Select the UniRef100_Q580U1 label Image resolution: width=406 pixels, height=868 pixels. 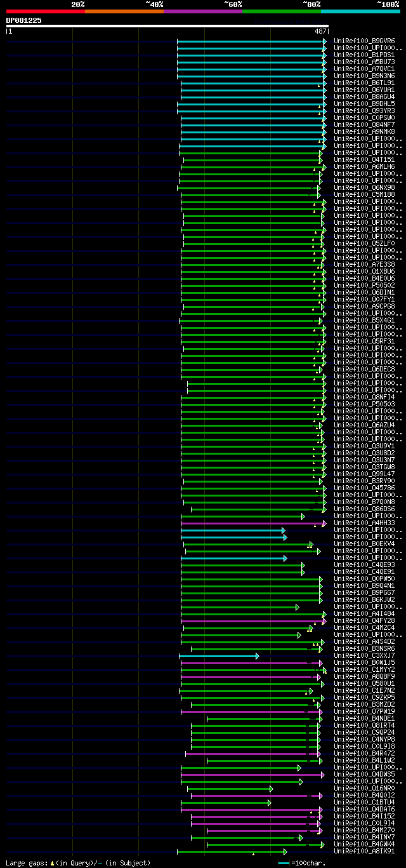(x=363, y=683)
